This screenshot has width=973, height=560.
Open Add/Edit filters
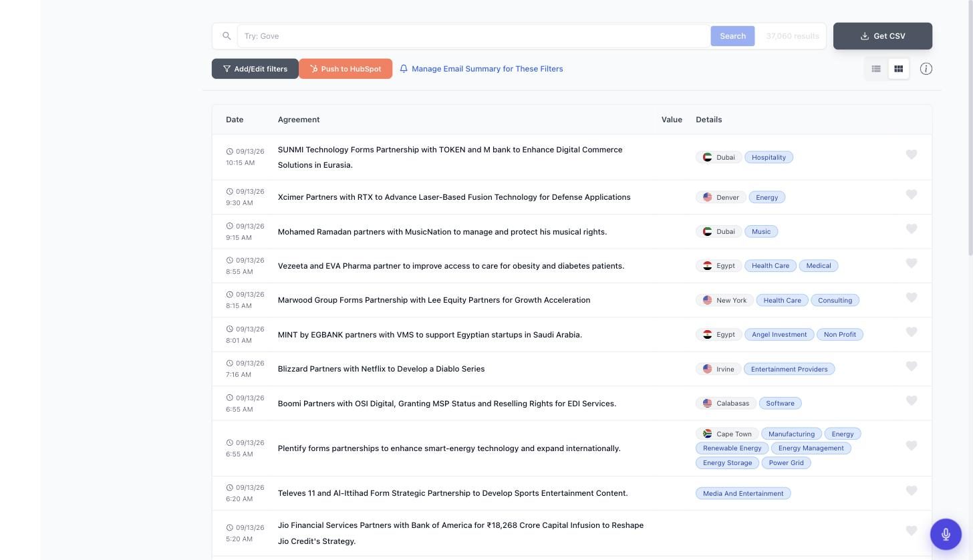255,69
